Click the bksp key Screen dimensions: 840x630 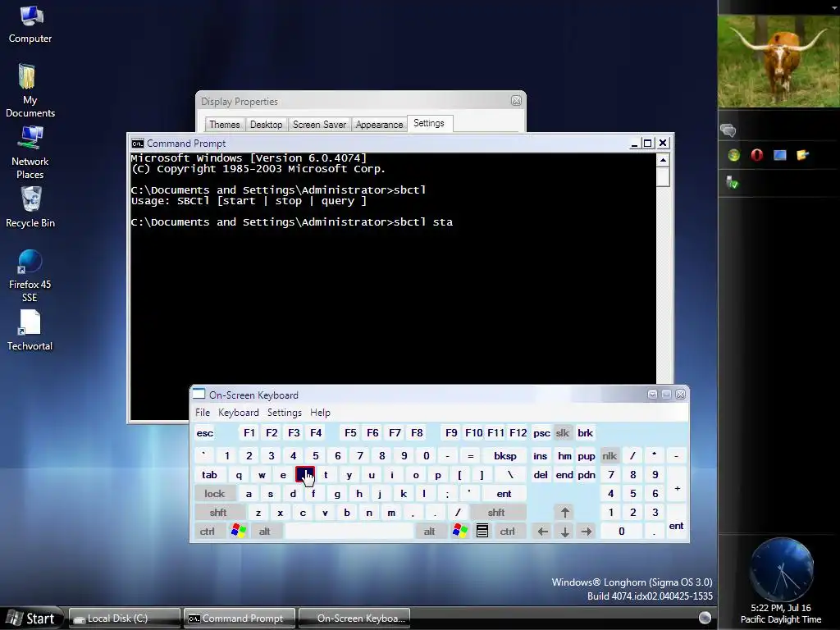(505, 456)
